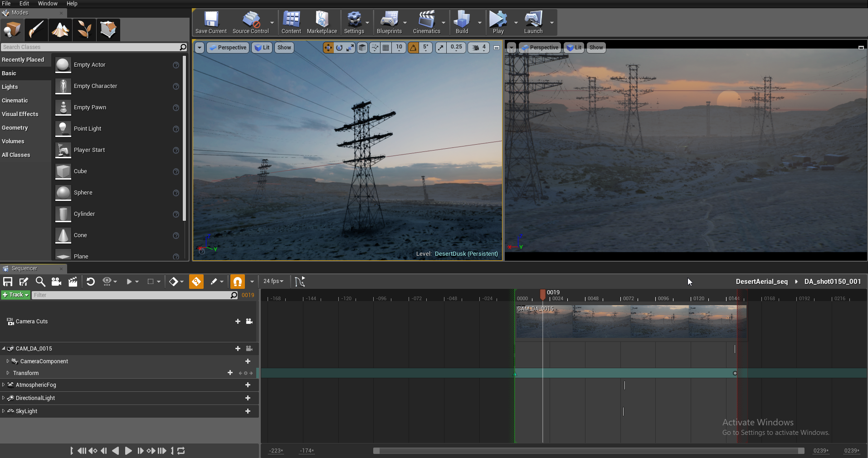Open the 24 fps frame rate dropdown
Screen dimensions: 868x458
point(273,281)
